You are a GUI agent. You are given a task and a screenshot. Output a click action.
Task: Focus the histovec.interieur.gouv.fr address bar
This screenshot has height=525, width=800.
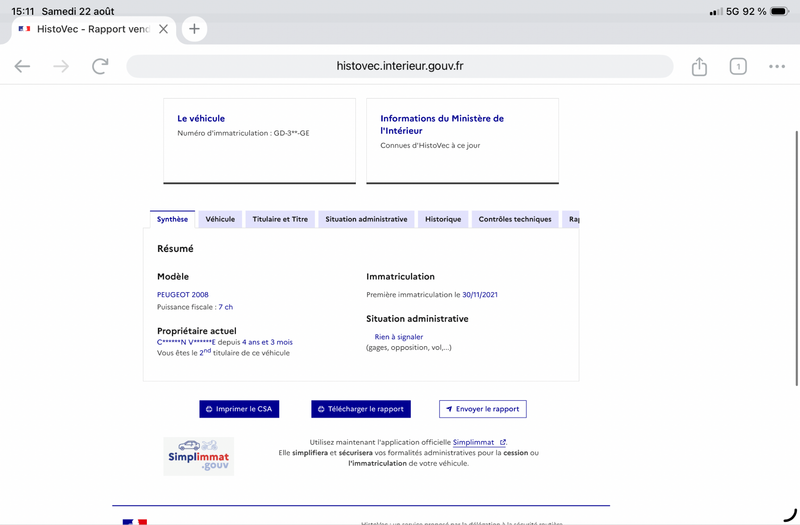coord(399,66)
